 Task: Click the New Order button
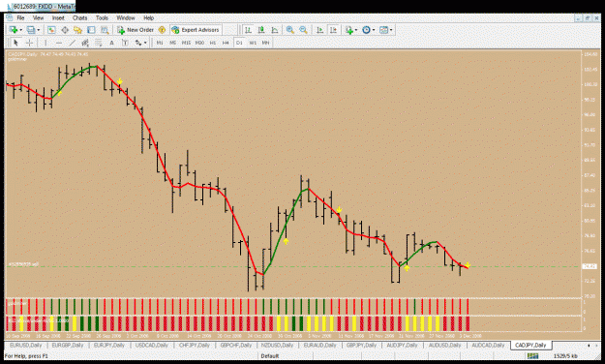coord(136,30)
